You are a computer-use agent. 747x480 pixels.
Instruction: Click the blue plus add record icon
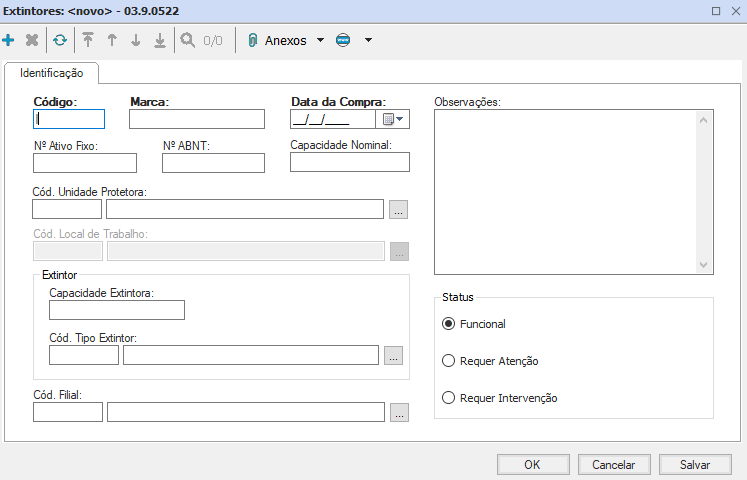[x=8, y=41]
